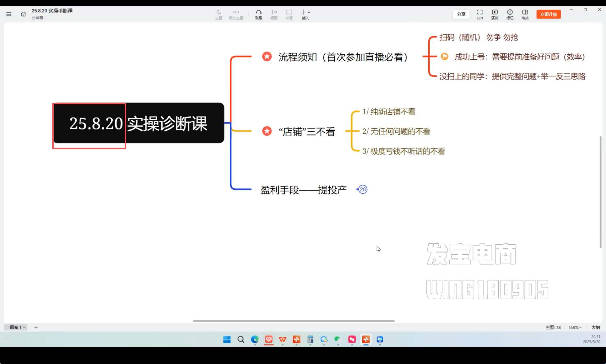Screen dimensions: 606x364
Task: Open the hamburger menu at top left
Action: (9, 14)
